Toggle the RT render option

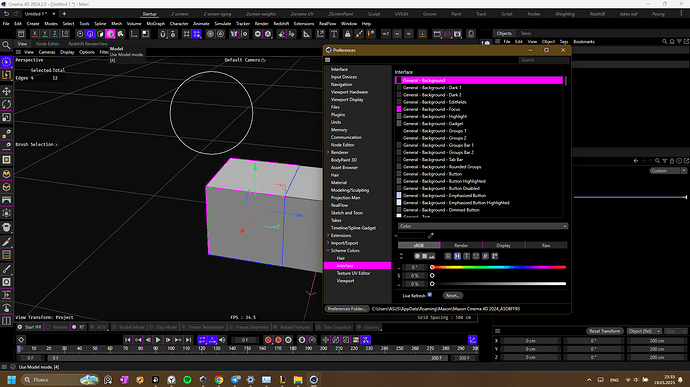79,327
